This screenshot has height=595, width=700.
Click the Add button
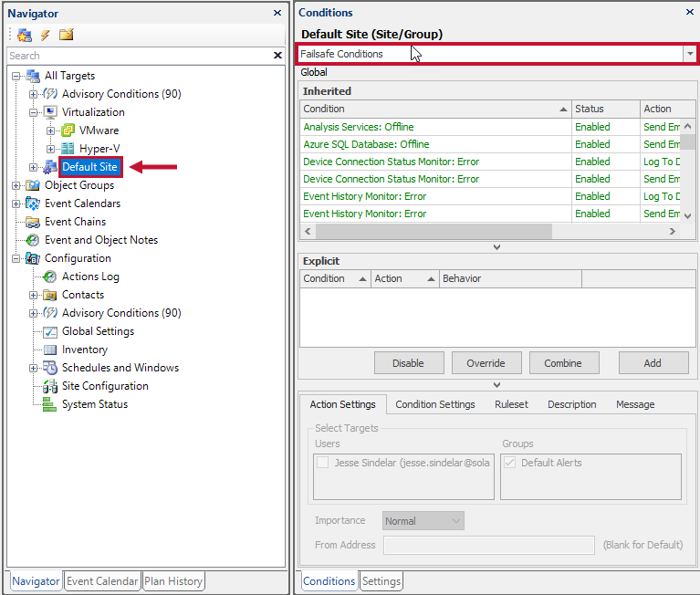(x=653, y=363)
